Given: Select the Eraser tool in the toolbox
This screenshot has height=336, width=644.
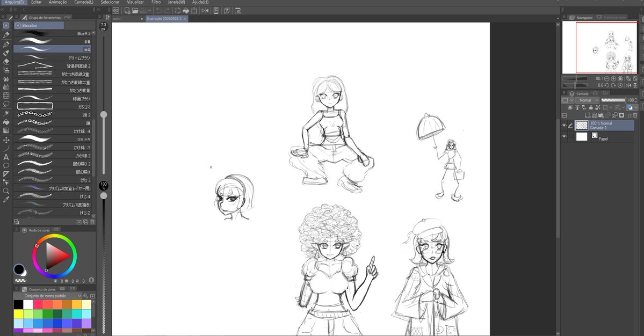Looking at the screenshot, I should (6, 62).
